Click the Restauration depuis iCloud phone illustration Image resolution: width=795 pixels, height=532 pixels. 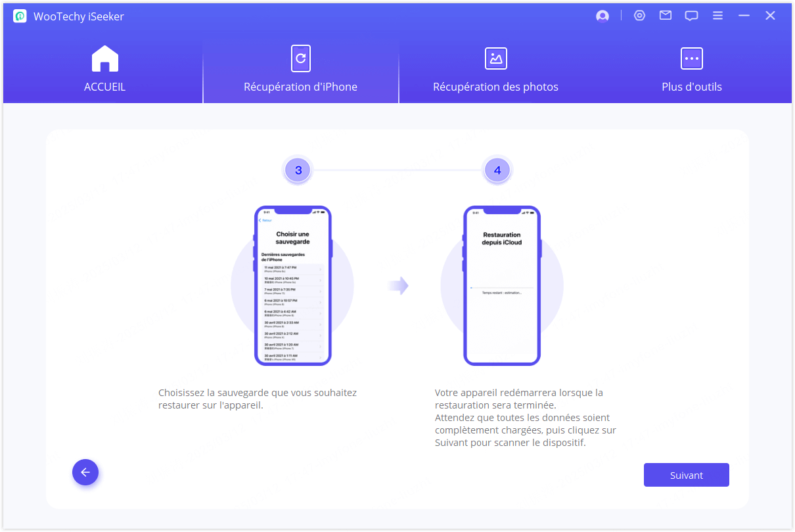tap(502, 286)
